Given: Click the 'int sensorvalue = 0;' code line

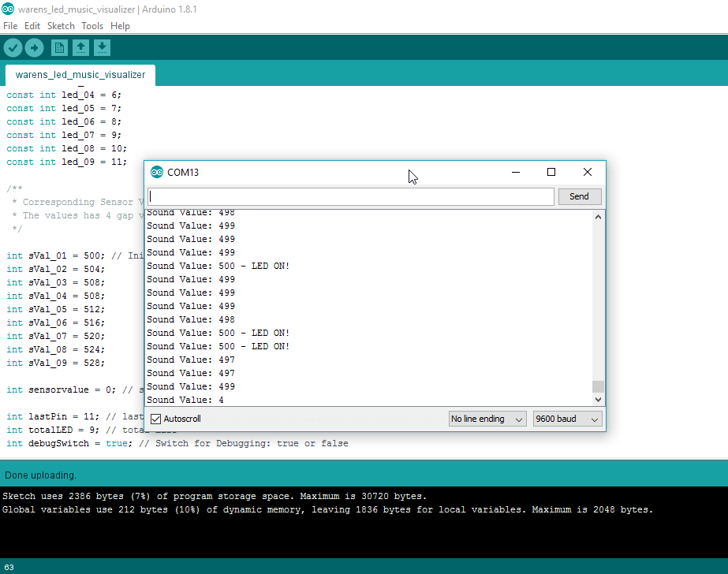Looking at the screenshot, I should point(61,389).
